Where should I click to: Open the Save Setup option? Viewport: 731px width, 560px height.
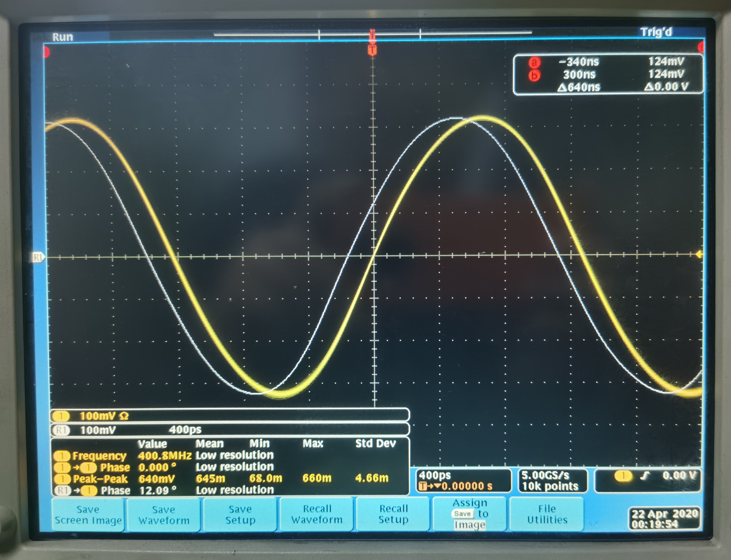[x=240, y=514]
